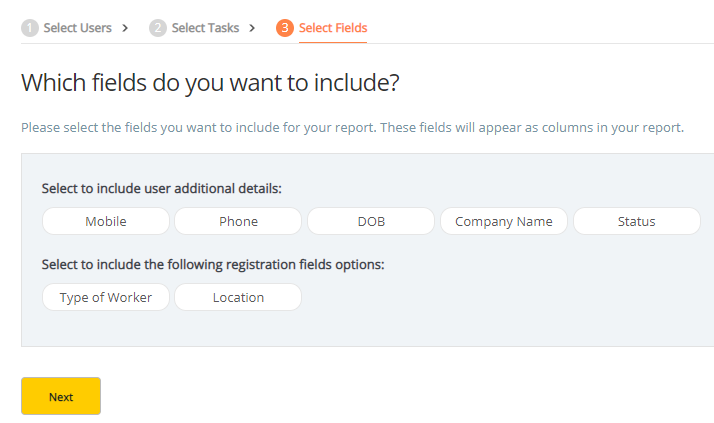Return to the Select Tasks step

pyautogui.click(x=205, y=28)
